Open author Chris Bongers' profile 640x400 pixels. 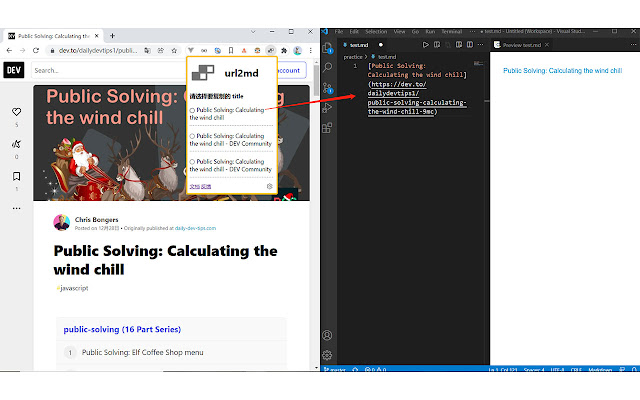pyautogui.click(x=96, y=220)
